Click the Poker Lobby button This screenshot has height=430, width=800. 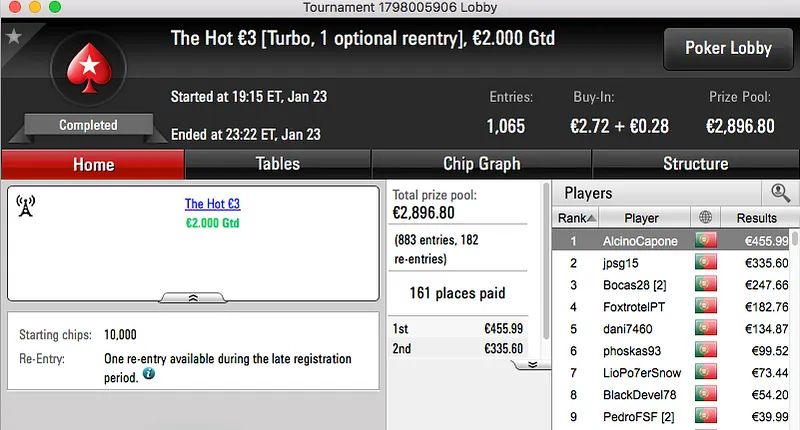(727, 48)
